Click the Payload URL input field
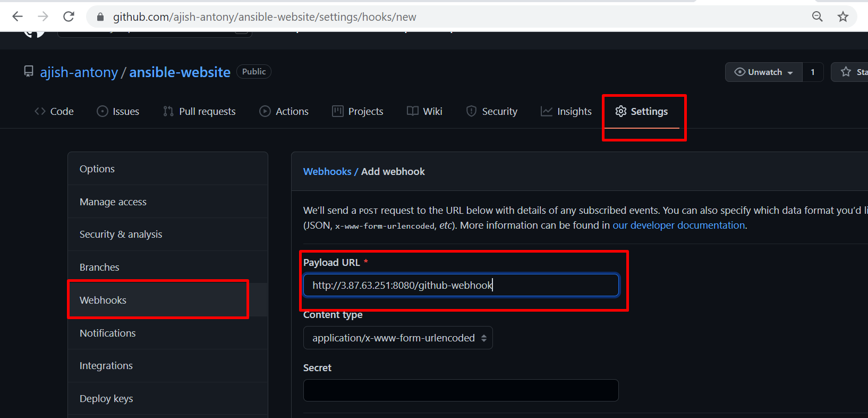This screenshot has height=418, width=868. tap(461, 285)
